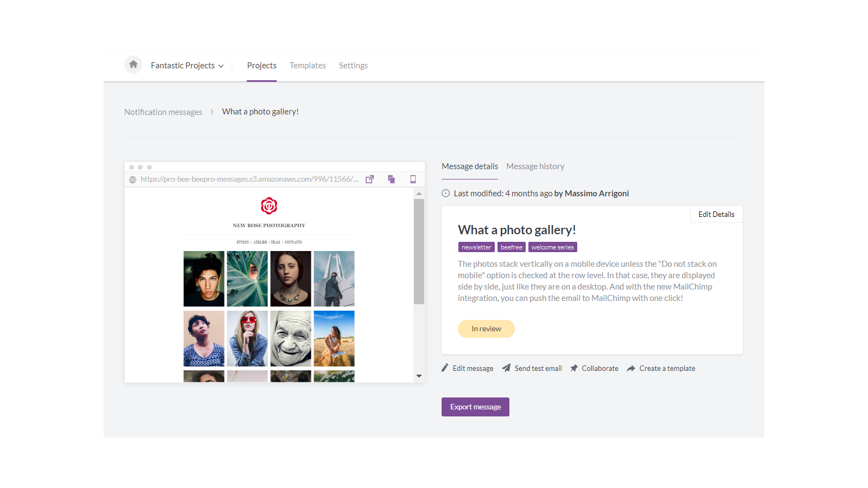Click the Send test email link text

538,368
